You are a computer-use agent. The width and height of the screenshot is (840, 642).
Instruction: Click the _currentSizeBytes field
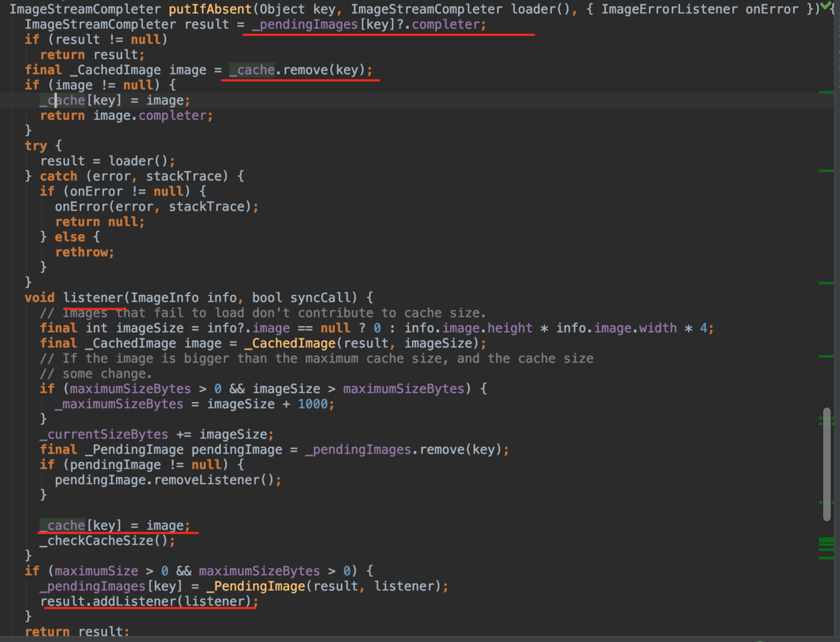coord(104,435)
